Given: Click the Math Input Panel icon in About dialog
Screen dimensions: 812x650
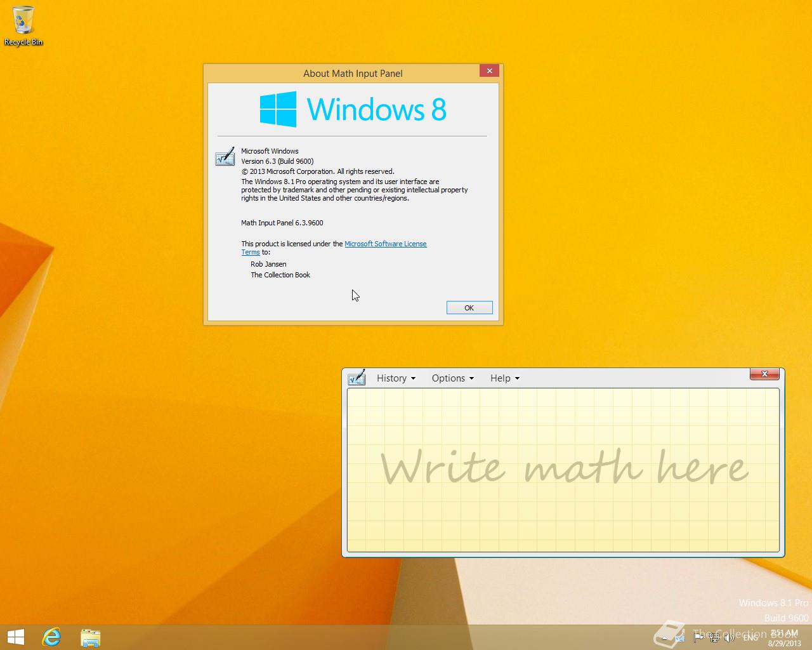Looking at the screenshot, I should pyautogui.click(x=225, y=157).
